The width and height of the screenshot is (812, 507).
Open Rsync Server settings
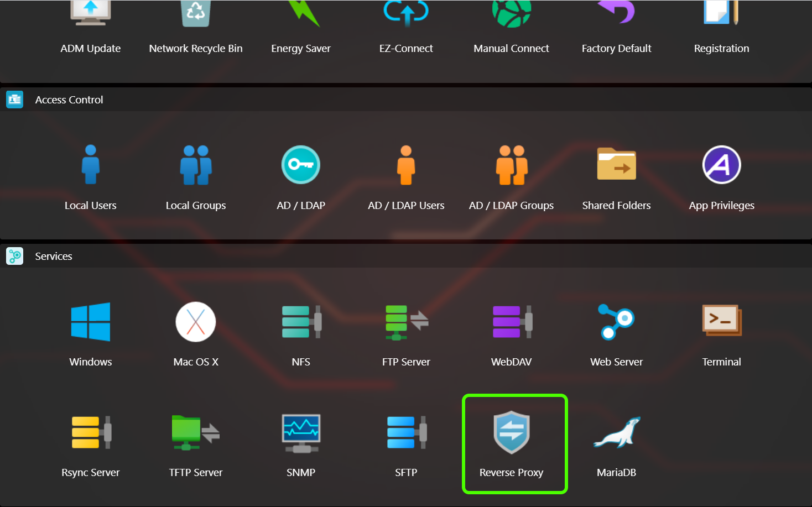(x=91, y=446)
